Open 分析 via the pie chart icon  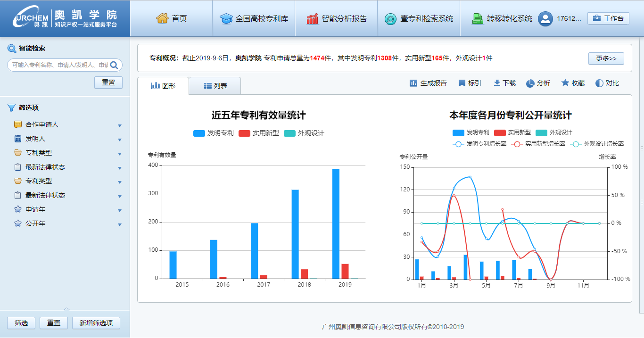click(531, 83)
